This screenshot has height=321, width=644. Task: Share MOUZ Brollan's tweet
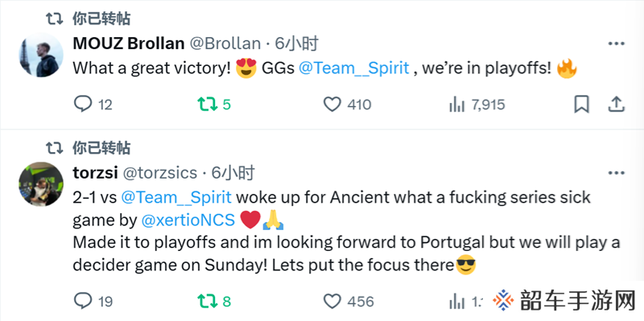(x=616, y=105)
